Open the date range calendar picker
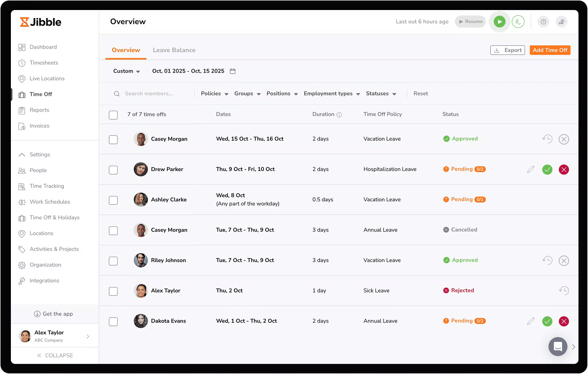 [x=233, y=71]
